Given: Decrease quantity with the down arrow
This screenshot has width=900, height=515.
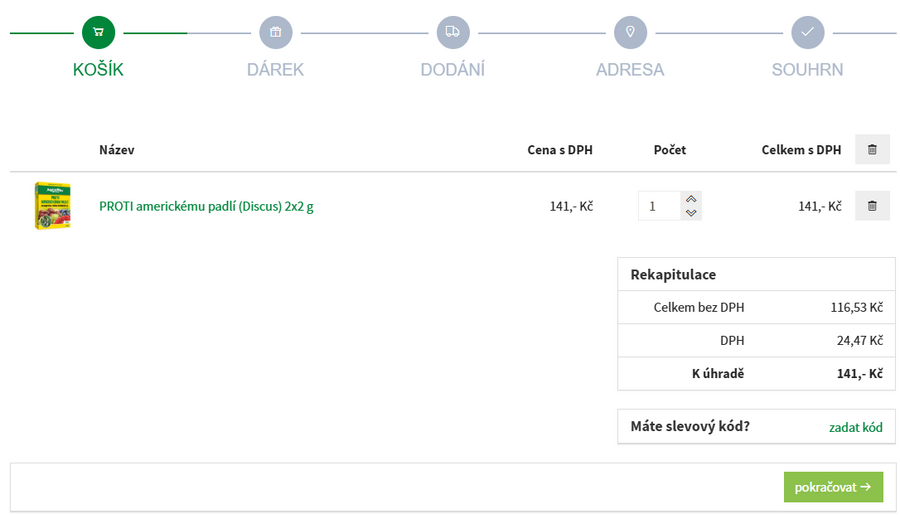Looking at the screenshot, I should click(691, 213).
